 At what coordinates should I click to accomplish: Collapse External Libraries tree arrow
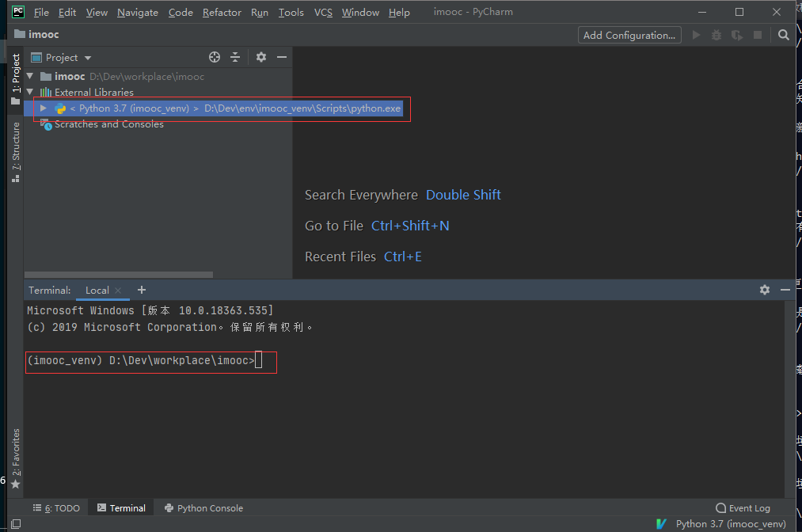[x=30, y=92]
